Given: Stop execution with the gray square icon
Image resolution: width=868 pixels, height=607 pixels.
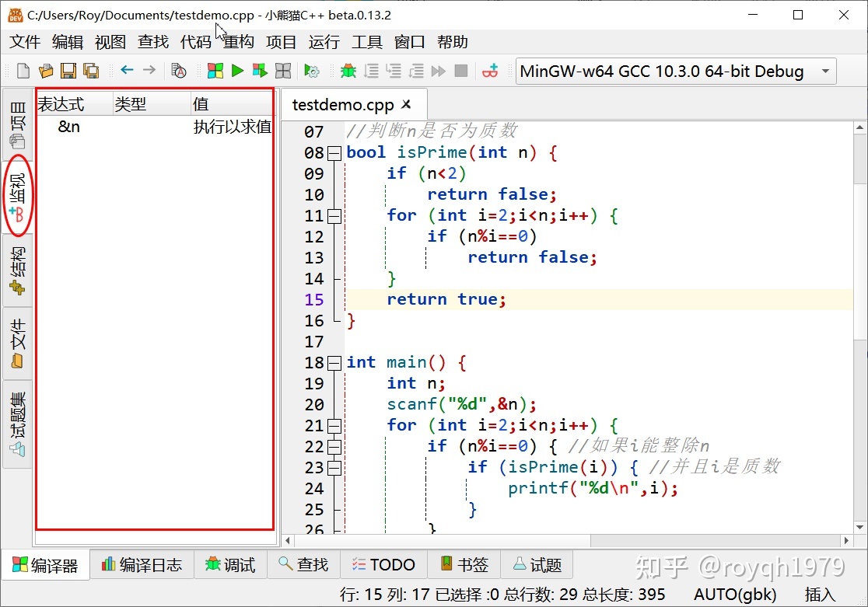Looking at the screenshot, I should point(461,71).
